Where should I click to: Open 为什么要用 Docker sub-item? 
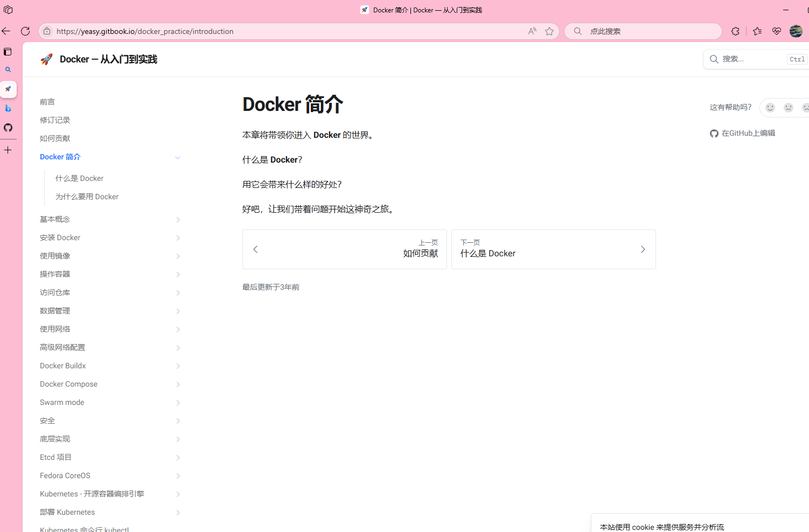click(x=87, y=197)
